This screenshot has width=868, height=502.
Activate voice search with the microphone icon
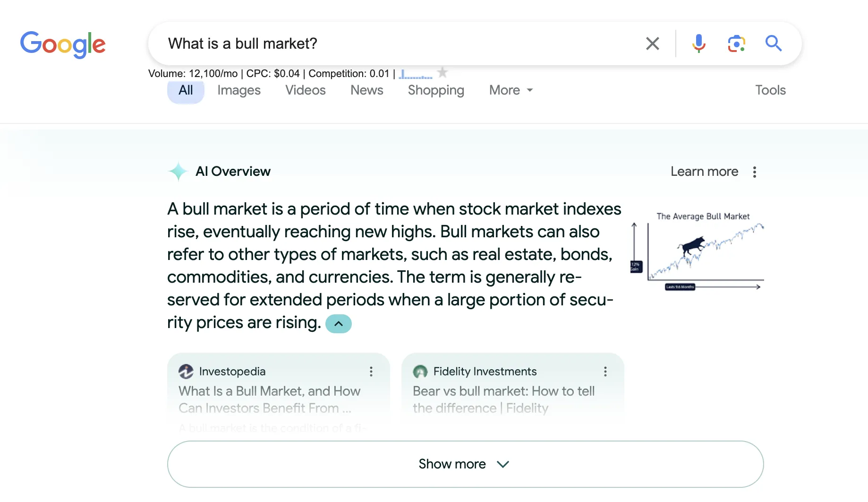point(698,43)
